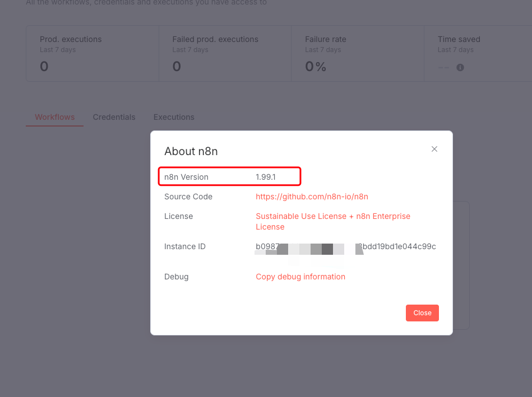The image size is (532, 397).
Task: Click the Debug label
Action: click(x=176, y=277)
